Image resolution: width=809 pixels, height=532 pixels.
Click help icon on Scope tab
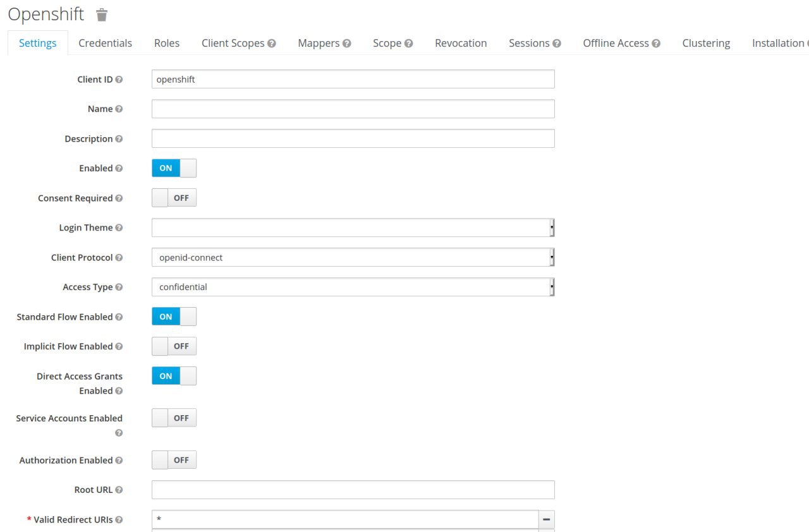(408, 44)
